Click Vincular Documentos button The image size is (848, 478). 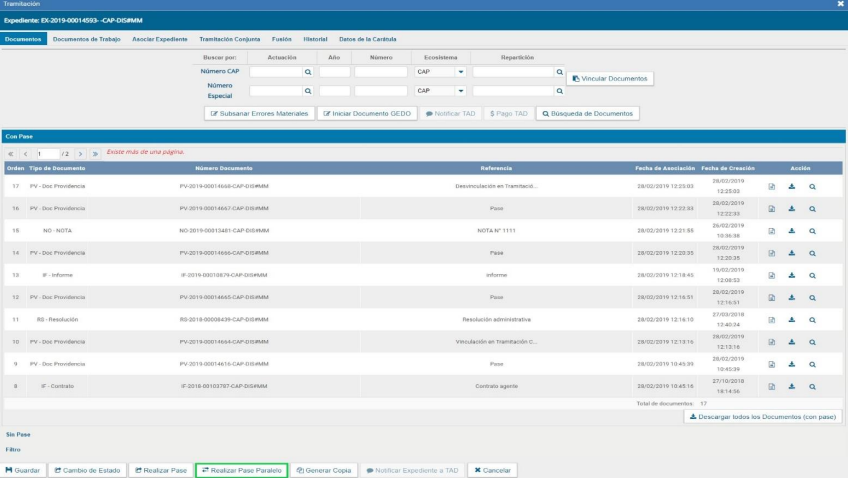[610, 78]
